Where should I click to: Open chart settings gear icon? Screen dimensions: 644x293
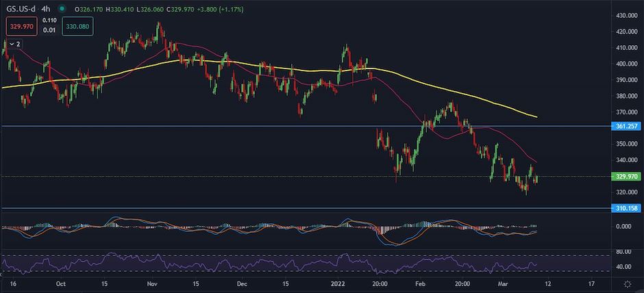(627, 283)
